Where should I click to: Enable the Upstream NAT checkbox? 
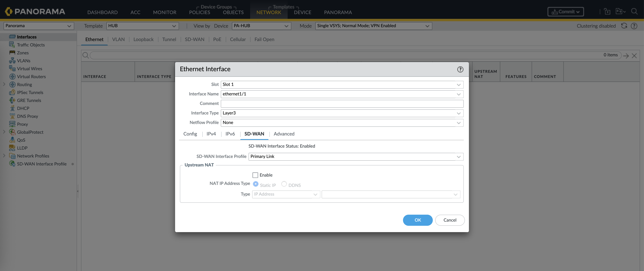[x=255, y=175]
